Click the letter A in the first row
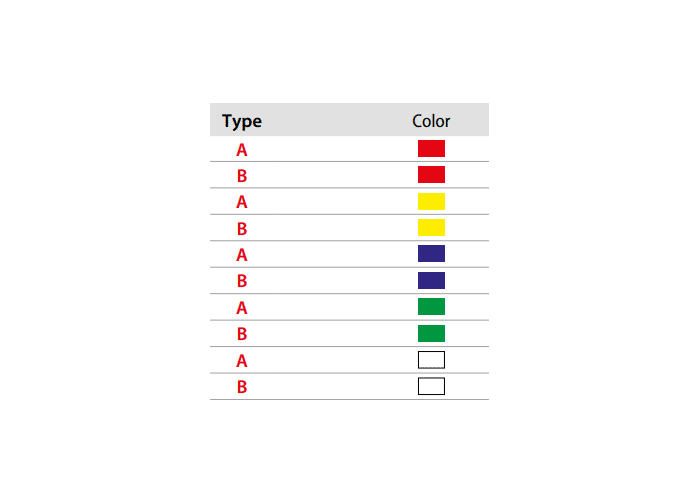This screenshot has height=500, width=700. tap(242, 150)
